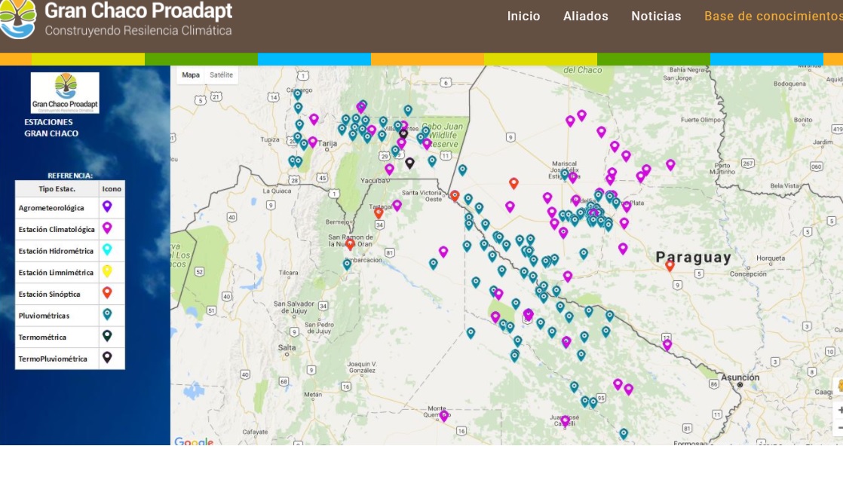This screenshot has height=504, width=843.
Task: Select red station marker beside Paraguay label
Action: tap(670, 264)
